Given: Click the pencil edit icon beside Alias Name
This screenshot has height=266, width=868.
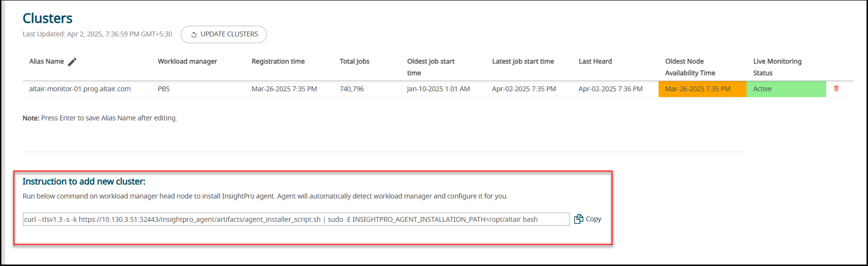Looking at the screenshot, I should point(72,62).
